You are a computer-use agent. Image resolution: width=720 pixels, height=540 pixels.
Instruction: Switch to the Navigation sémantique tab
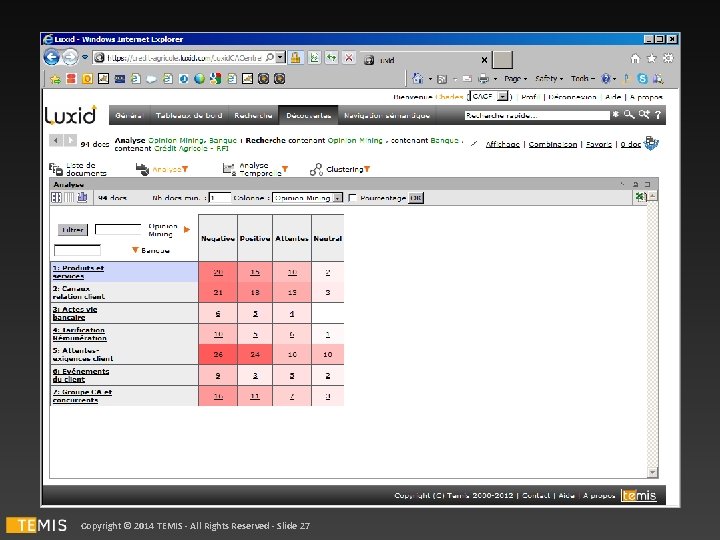click(x=387, y=115)
